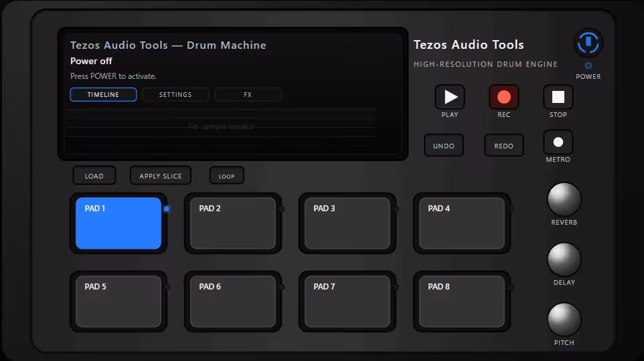Trigger PAD 7
644x361 pixels.
coord(347,302)
